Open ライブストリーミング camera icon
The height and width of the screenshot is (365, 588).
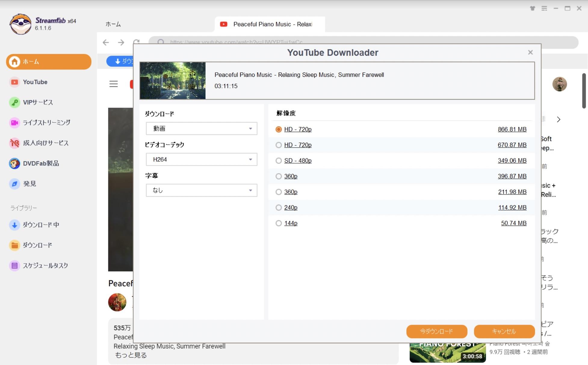coord(14,123)
